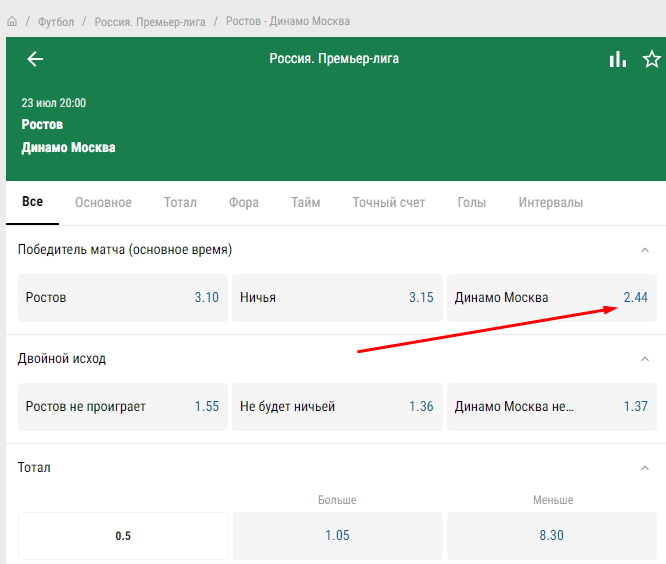Select the Все tab
The height and width of the screenshot is (564, 666).
point(32,202)
